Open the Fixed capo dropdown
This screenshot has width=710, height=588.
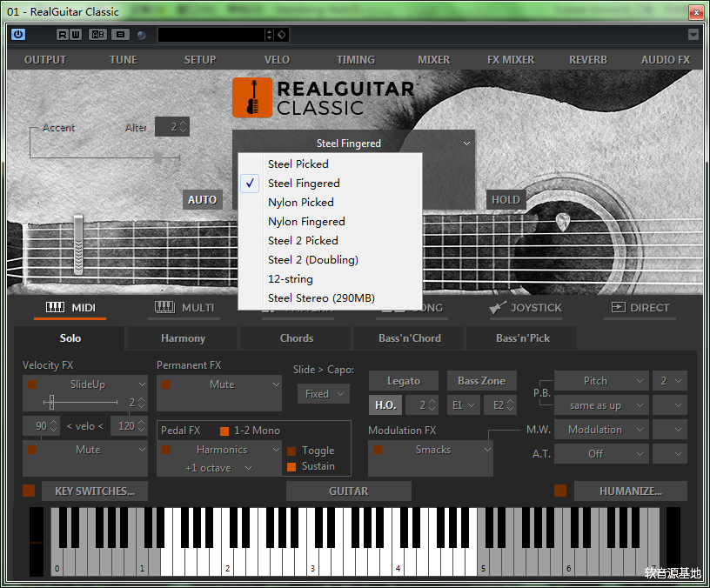coord(323,393)
